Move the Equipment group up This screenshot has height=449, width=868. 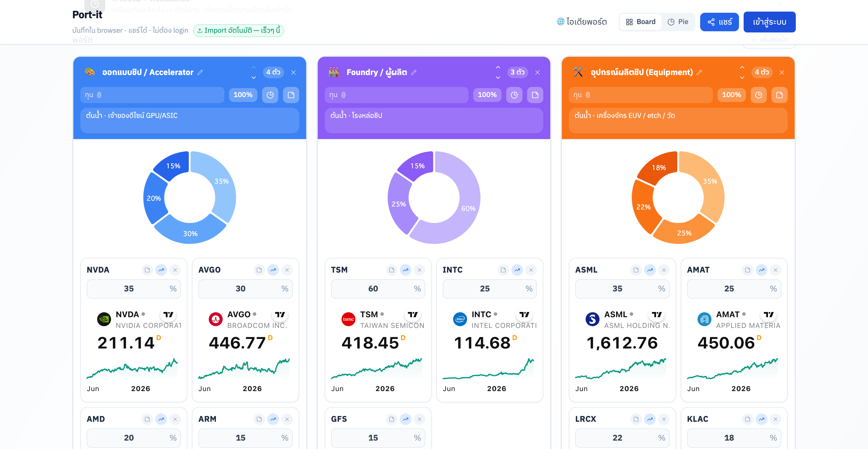click(742, 67)
